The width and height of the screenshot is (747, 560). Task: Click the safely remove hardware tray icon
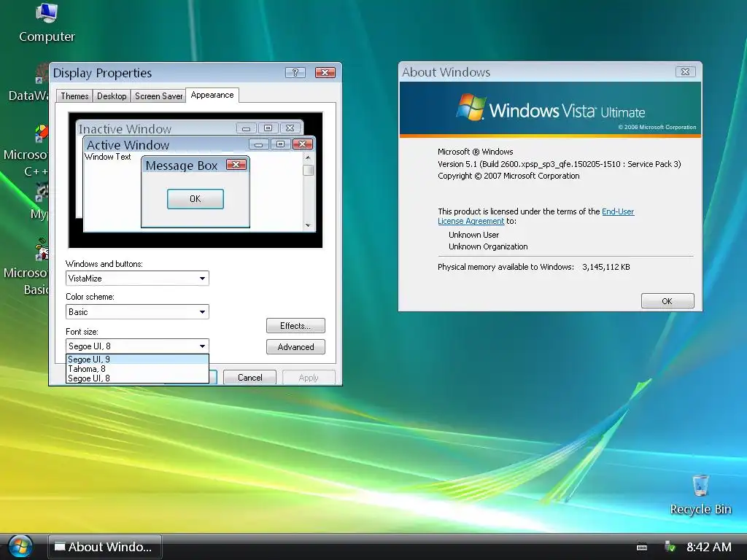point(670,547)
